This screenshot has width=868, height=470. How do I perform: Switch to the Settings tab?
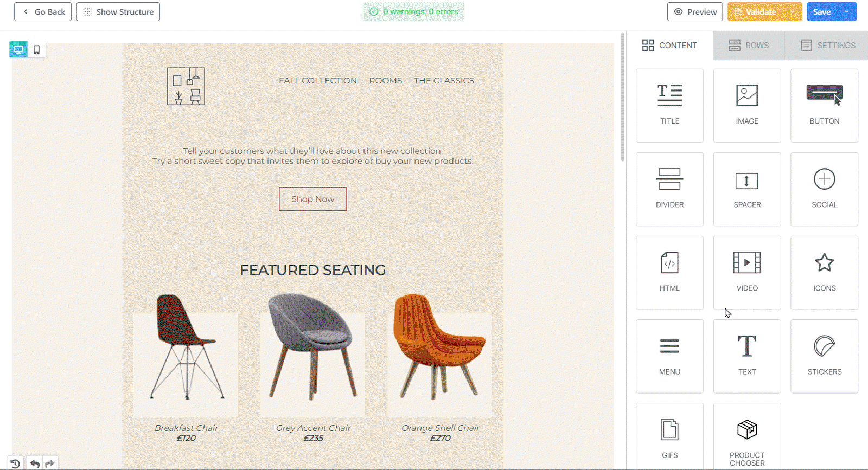coord(828,46)
